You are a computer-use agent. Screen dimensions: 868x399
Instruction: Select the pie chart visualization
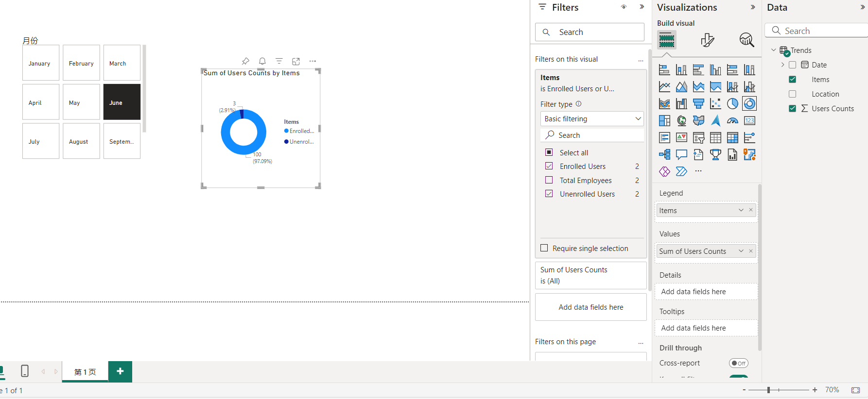tap(732, 104)
